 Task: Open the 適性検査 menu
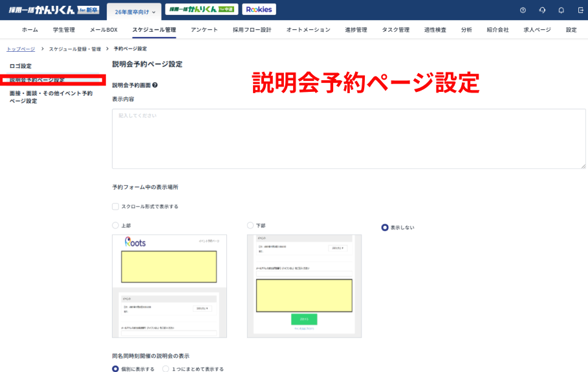coord(435,30)
